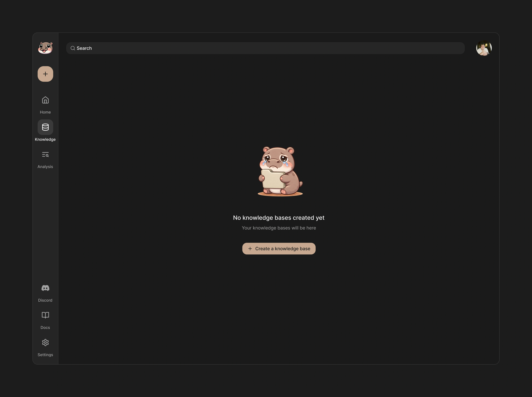
Task: Open the Docs book icon
Action: pyautogui.click(x=45, y=315)
